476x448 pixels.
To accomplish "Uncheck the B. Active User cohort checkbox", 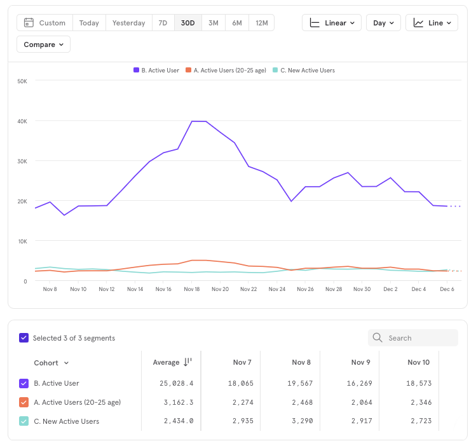I will click(24, 383).
